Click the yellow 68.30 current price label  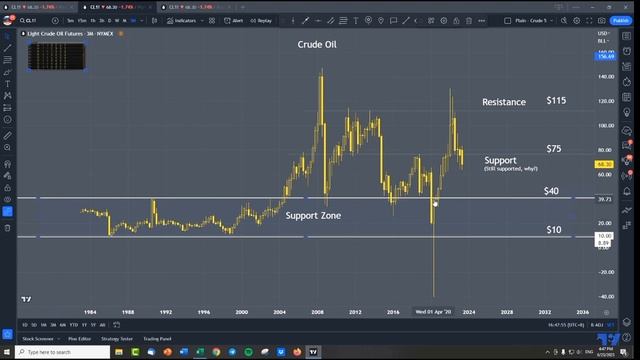[604, 164]
